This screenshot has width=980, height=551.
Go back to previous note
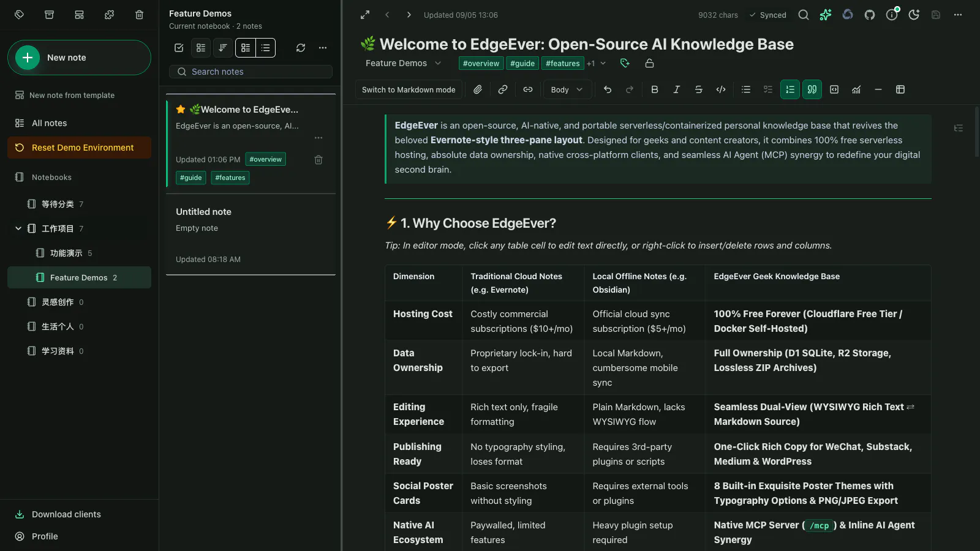(x=387, y=15)
